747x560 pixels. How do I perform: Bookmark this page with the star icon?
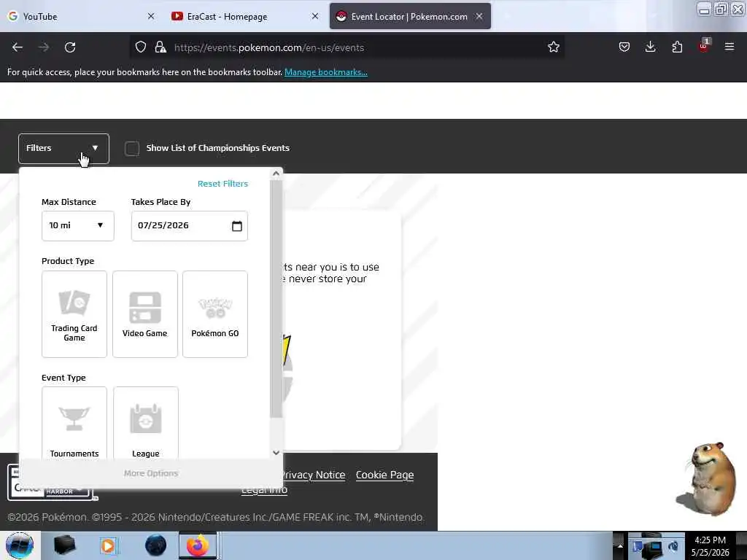(553, 47)
